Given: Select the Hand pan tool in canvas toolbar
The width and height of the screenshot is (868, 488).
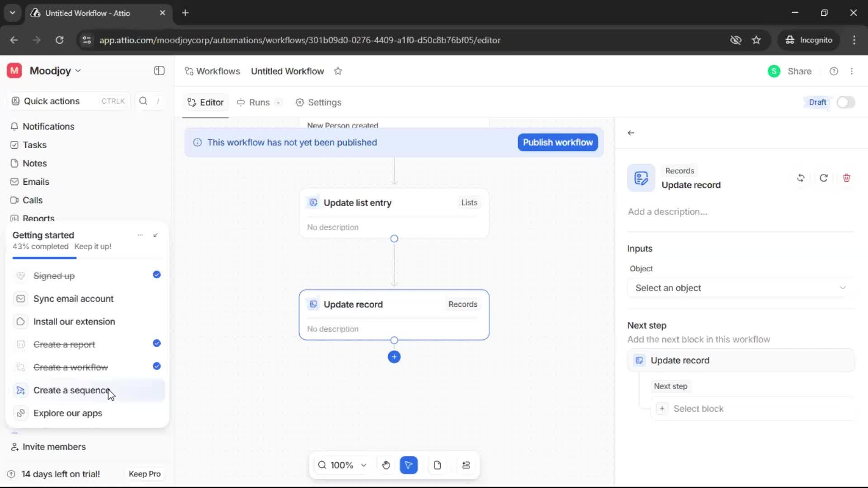Looking at the screenshot, I should click(386, 465).
